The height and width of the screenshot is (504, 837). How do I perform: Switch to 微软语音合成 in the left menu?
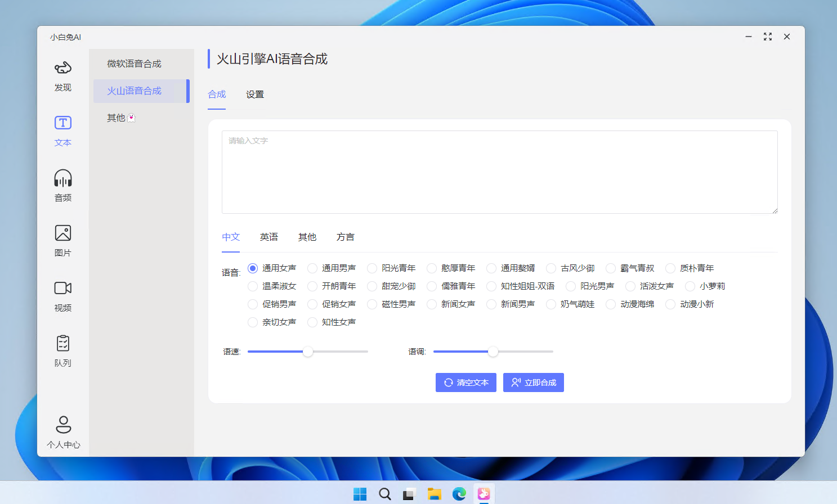click(x=133, y=64)
